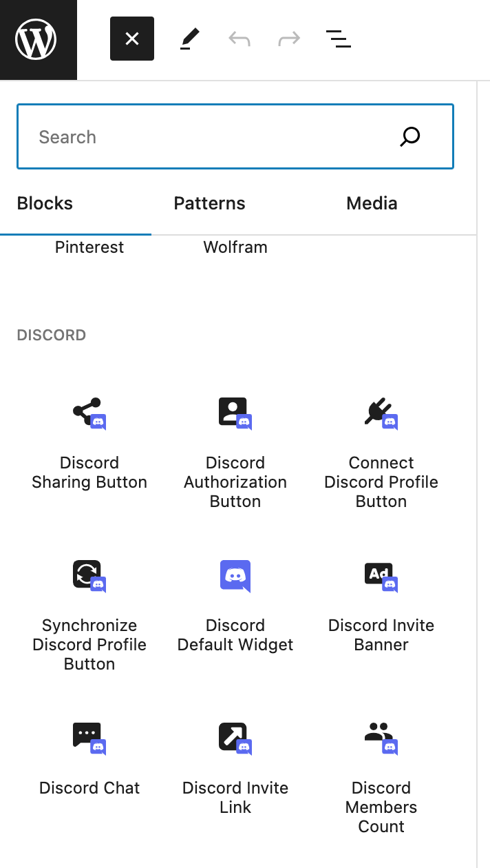Select the pencil Tools icon

click(189, 39)
